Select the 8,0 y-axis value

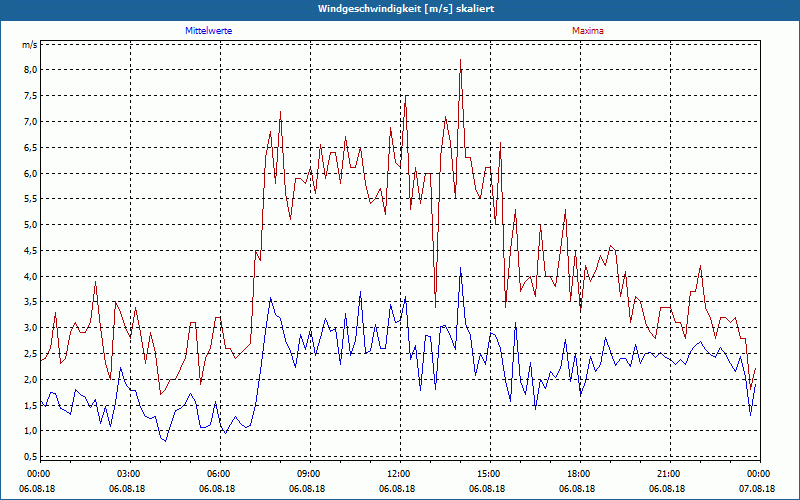(x=32, y=70)
